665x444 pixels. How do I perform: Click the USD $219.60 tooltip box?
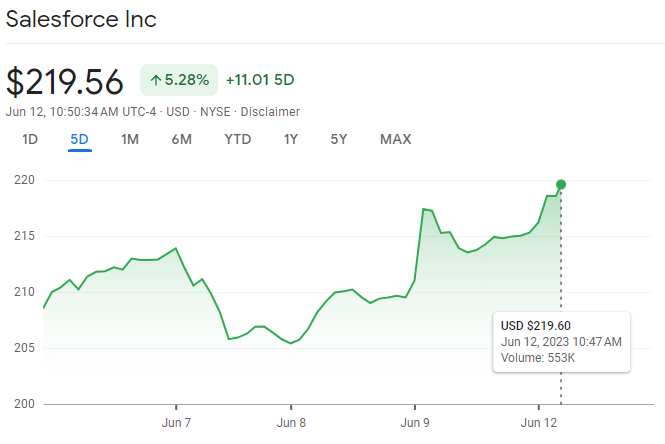click(x=561, y=342)
